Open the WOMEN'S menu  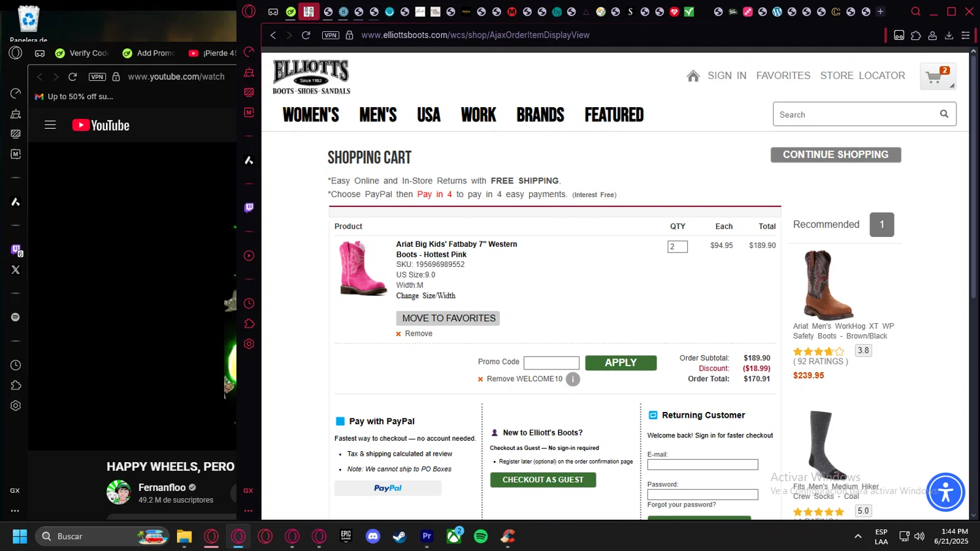pos(311,115)
